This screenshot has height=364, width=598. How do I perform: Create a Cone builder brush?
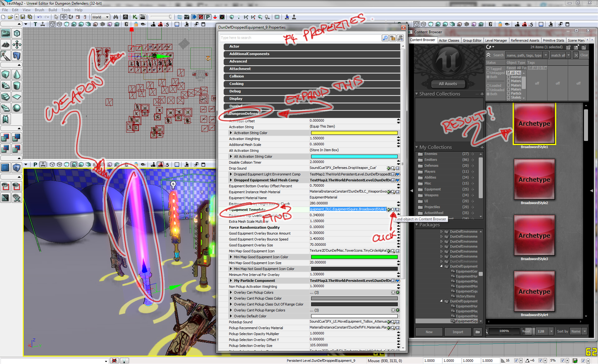(x=17, y=74)
